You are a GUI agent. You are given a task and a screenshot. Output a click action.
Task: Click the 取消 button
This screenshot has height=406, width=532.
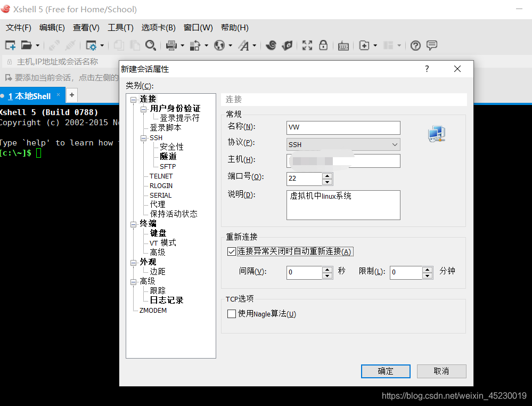[x=441, y=371]
